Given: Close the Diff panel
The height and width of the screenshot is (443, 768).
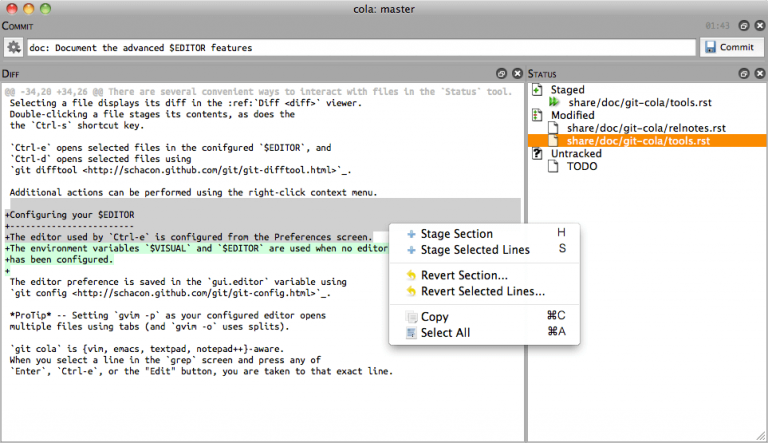Looking at the screenshot, I should point(517,73).
